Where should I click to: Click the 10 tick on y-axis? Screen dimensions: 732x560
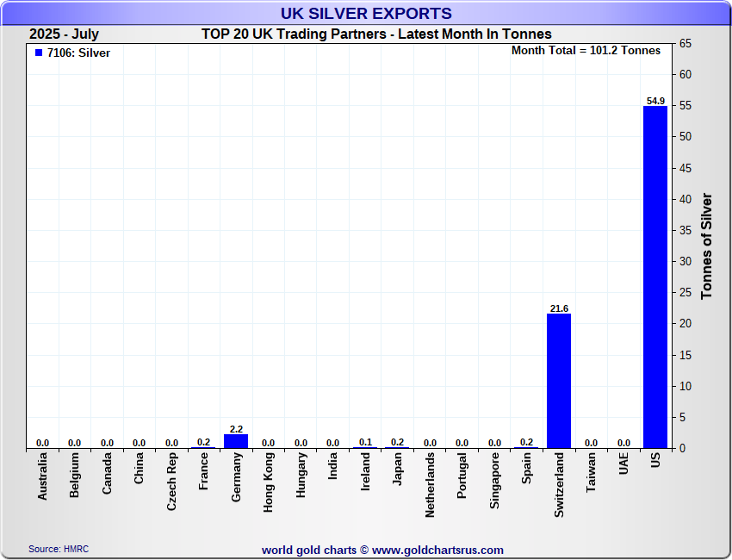click(x=685, y=386)
